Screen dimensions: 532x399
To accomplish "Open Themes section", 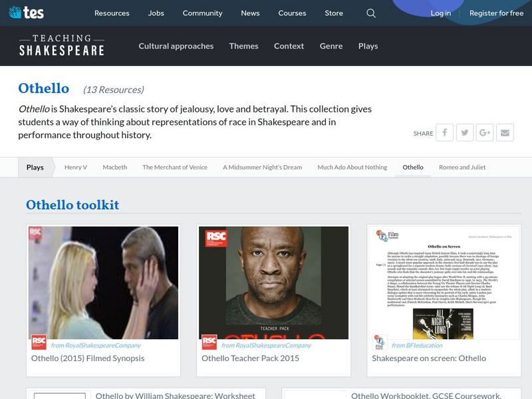I will [x=243, y=46].
